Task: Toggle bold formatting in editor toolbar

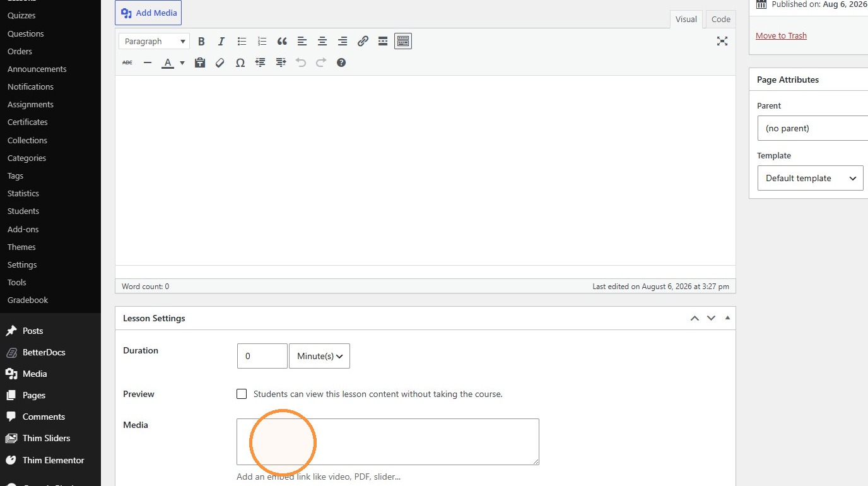Action: click(x=201, y=41)
